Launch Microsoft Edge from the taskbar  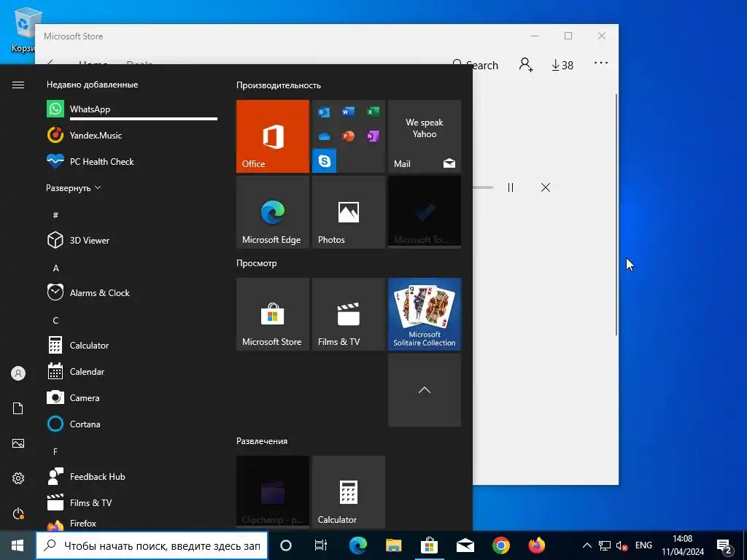click(x=358, y=545)
